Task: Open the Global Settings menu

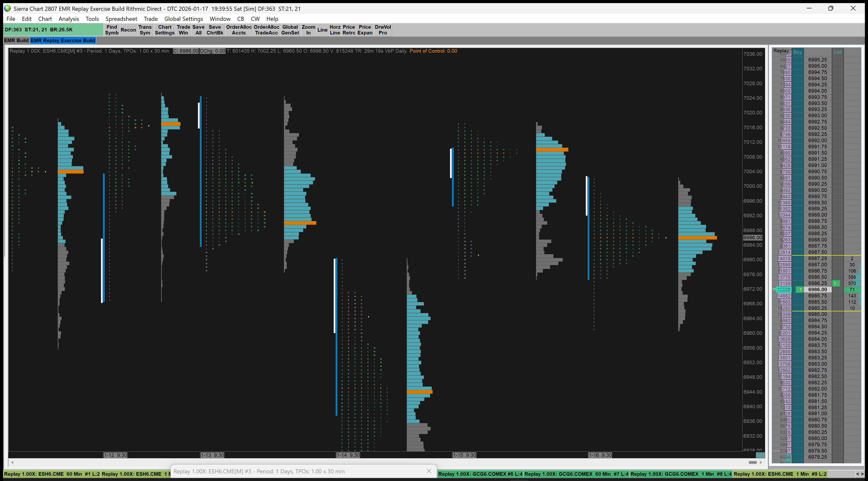Action: [x=184, y=19]
